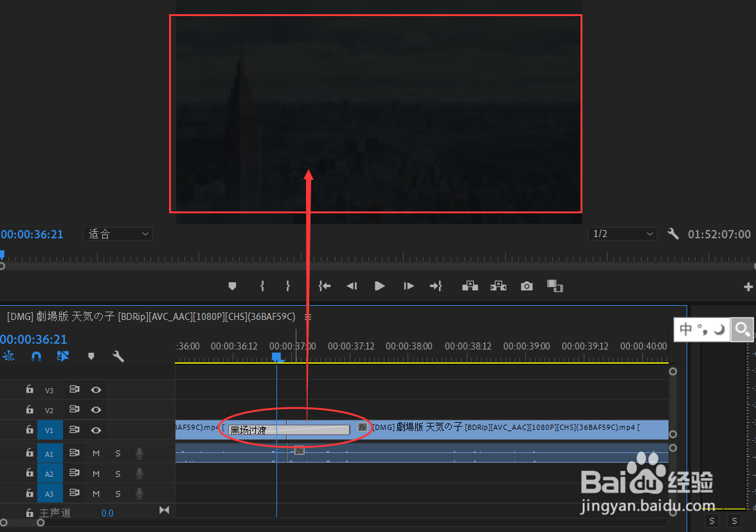Click the timeline playhead marker

point(277,357)
